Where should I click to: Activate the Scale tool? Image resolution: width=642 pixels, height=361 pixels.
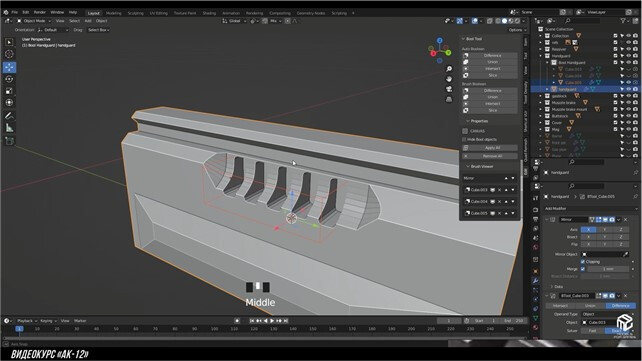pyautogui.click(x=9, y=91)
